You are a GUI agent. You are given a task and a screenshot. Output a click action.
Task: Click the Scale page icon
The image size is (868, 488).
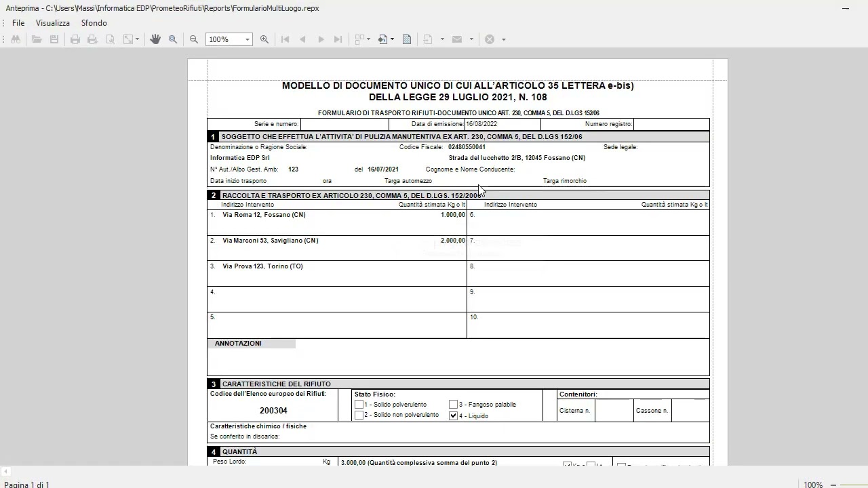(127, 39)
